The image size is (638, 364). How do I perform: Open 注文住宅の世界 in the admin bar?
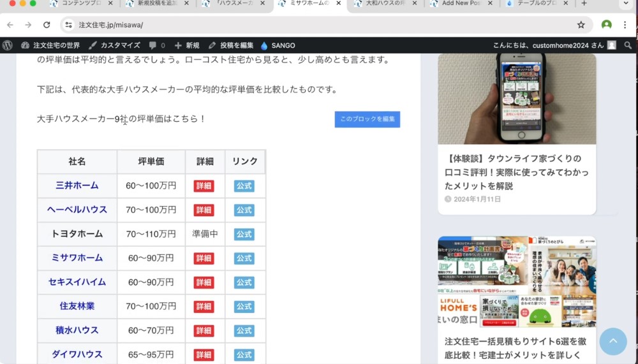50,45
